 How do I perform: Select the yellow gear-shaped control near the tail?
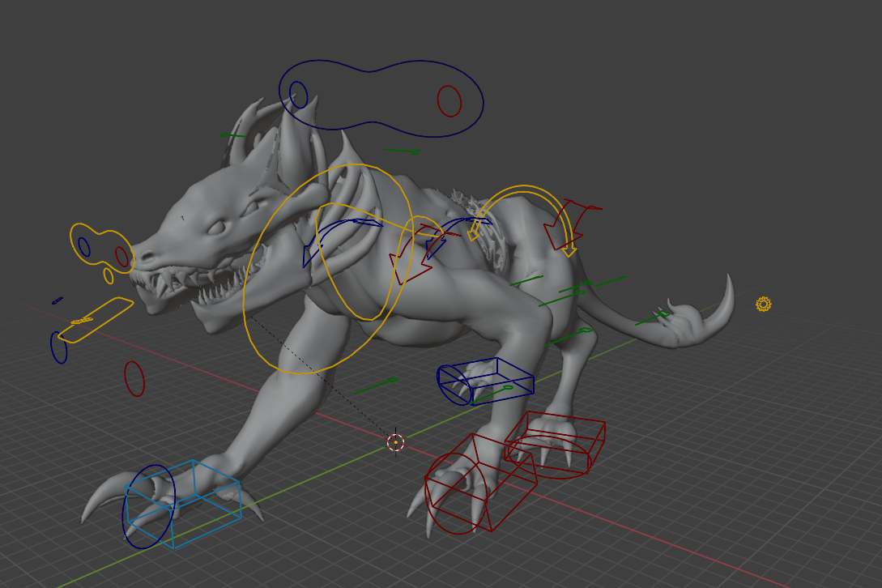click(x=763, y=305)
